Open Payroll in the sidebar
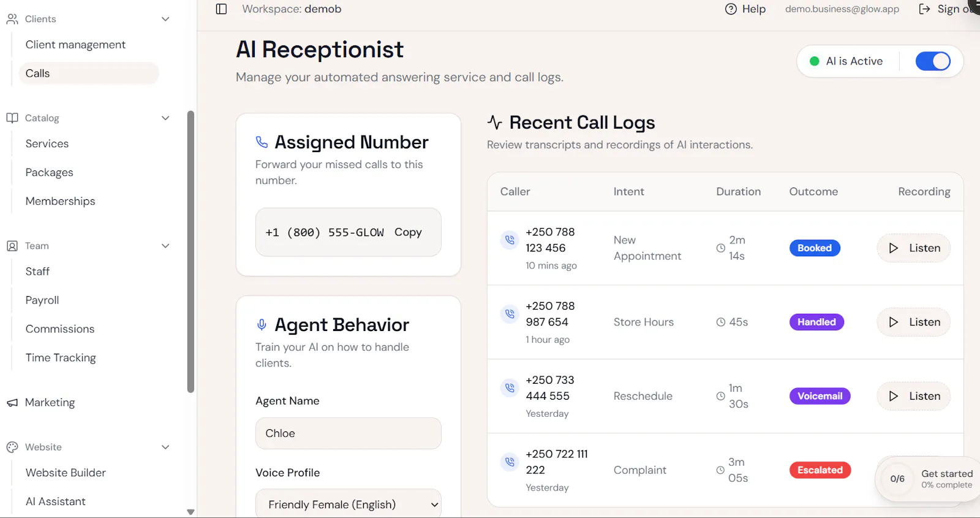The width and height of the screenshot is (980, 518). click(42, 300)
